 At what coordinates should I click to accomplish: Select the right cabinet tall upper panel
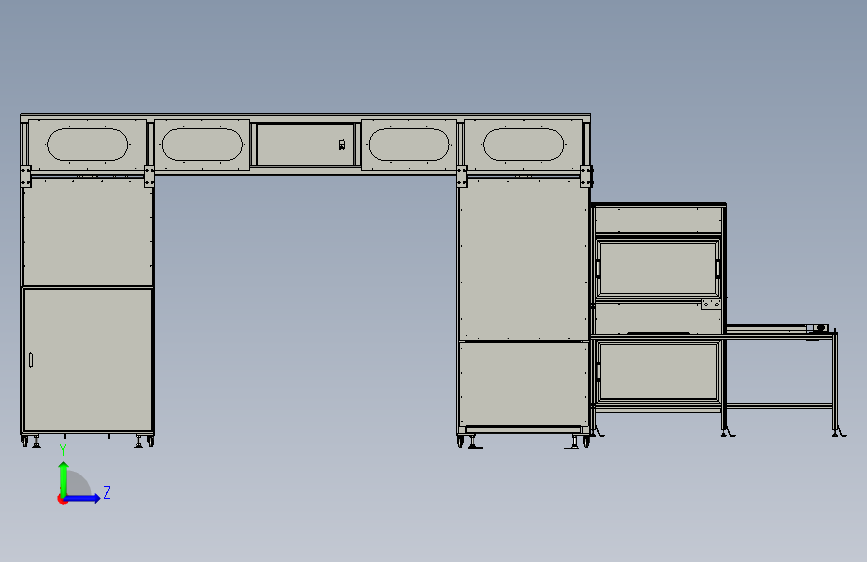pos(523,258)
